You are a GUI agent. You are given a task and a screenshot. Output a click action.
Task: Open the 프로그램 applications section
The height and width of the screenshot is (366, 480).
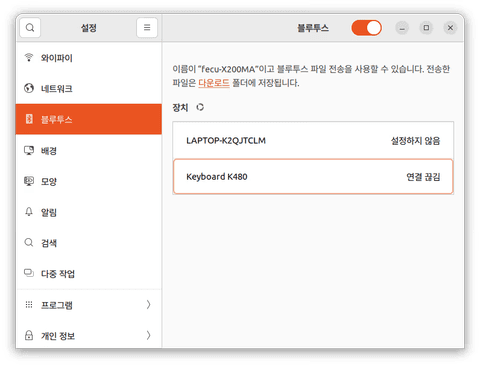pos(89,305)
